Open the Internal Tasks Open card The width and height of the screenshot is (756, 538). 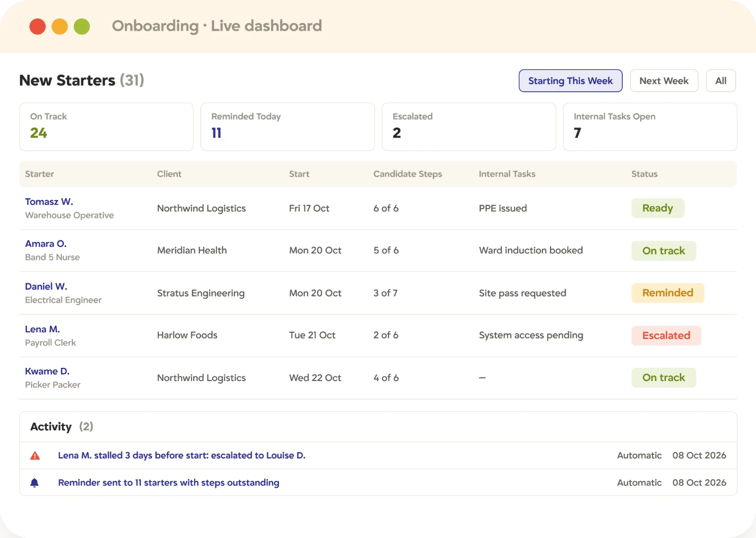click(x=650, y=127)
